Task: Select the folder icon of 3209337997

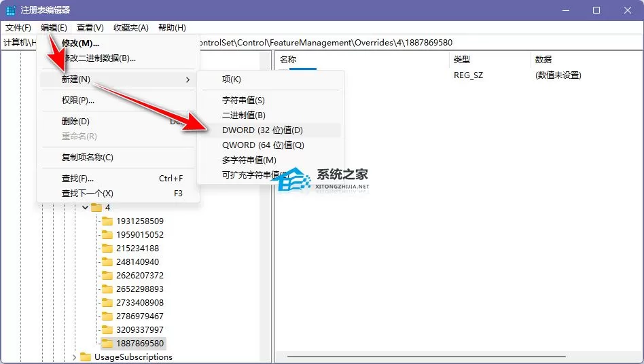Action: (107, 329)
